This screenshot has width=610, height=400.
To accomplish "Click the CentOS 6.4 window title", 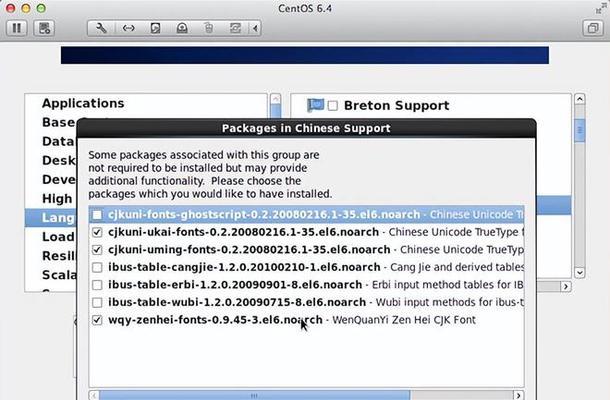I will pos(305,9).
